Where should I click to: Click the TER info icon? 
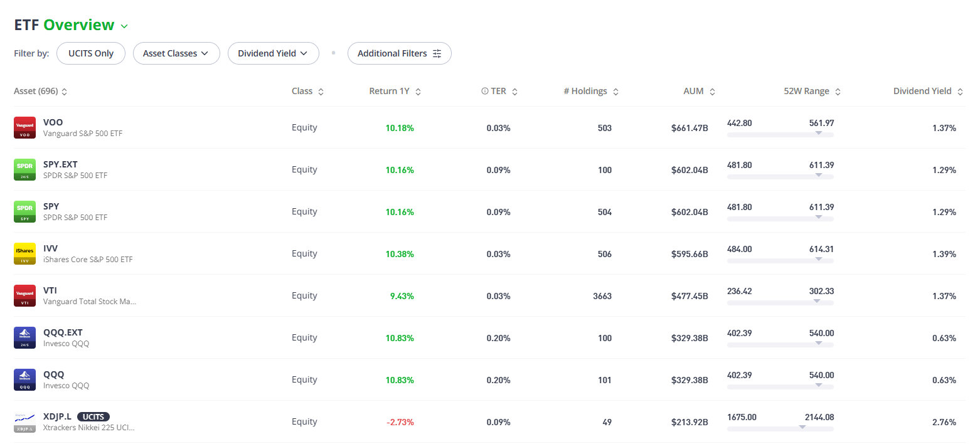coord(484,92)
